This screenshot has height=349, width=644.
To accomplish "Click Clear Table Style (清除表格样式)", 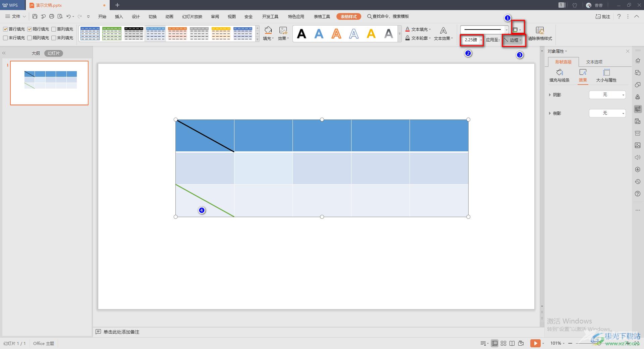I will click(540, 34).
